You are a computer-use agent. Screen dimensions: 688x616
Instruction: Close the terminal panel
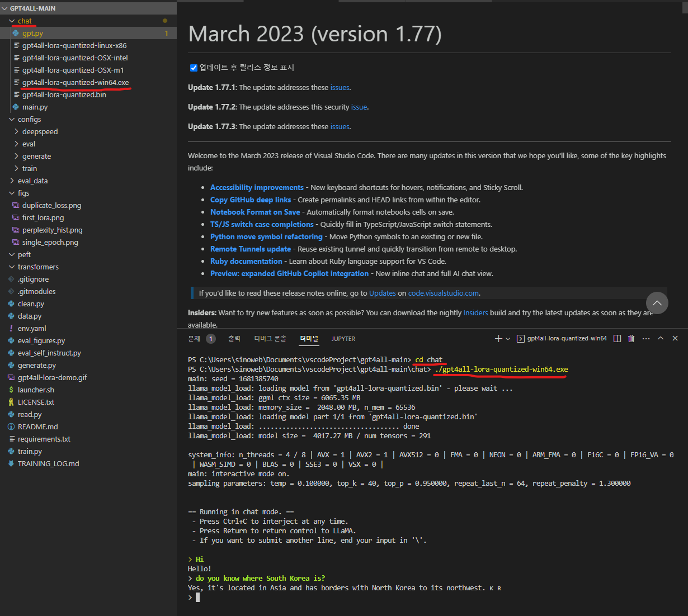(675, 338)
